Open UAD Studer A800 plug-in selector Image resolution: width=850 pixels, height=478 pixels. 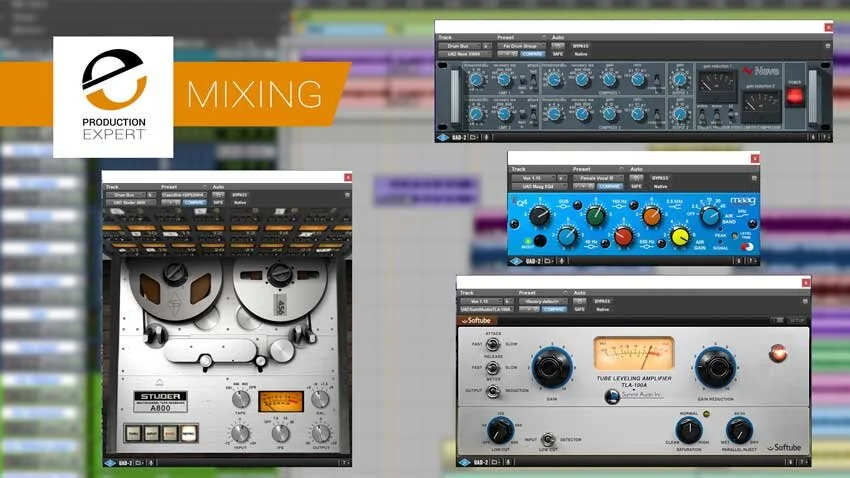(131, 203)
